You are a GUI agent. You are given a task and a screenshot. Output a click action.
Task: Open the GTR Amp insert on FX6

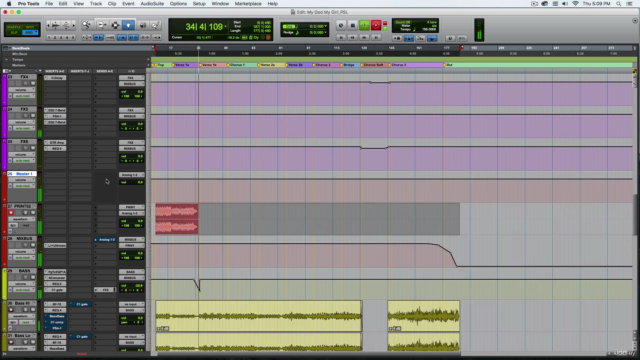click(x=55, y=142)
